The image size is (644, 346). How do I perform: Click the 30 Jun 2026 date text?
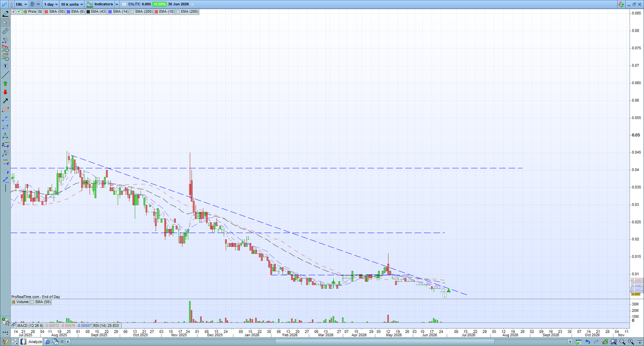(178, 4)
